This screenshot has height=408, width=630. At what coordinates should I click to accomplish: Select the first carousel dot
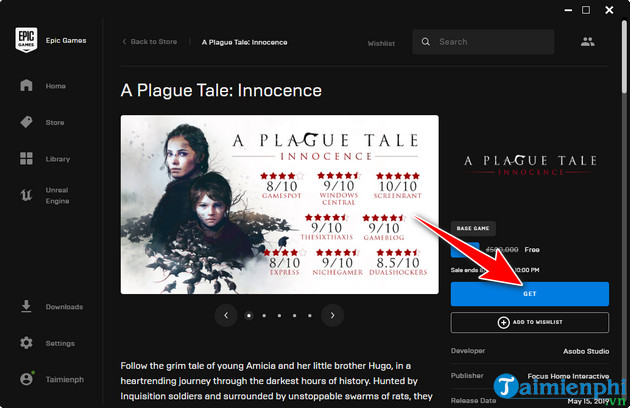coord(249,316)
